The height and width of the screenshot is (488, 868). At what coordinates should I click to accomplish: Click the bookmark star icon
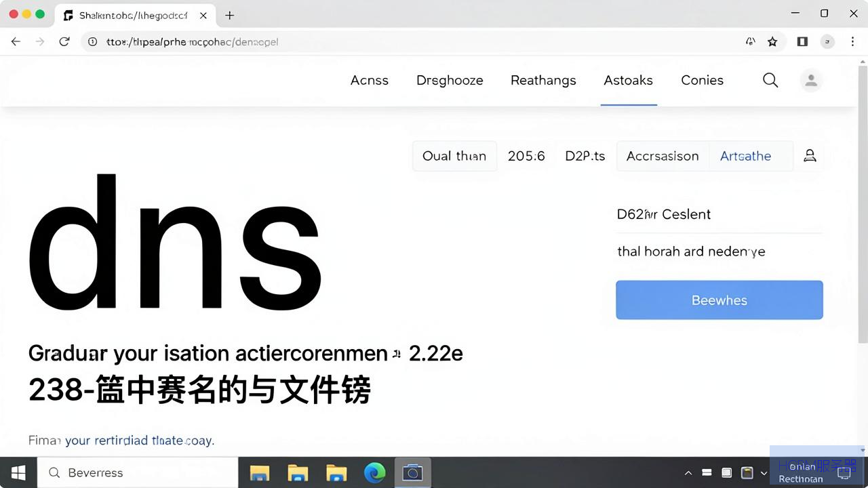coord(772,41)
